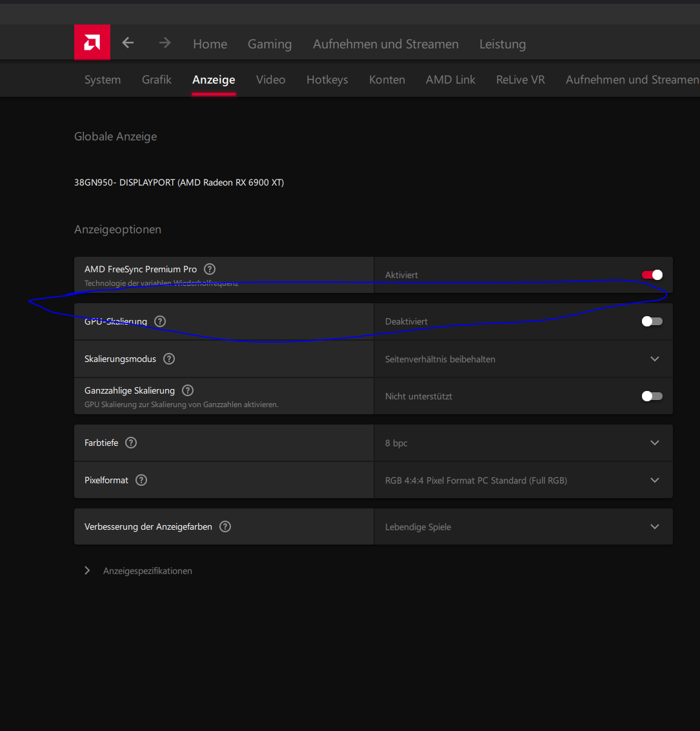This screenshot has width=700, height=731.
Task: Go back with the left arrow
Action: (128, 43)
